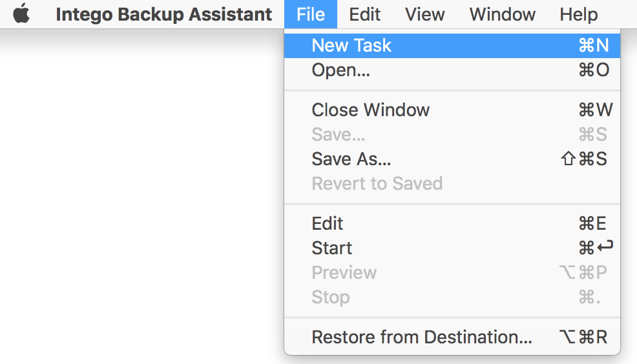Select the Open... menu item
The image size is (637, 364).
(x=452, y=70)
